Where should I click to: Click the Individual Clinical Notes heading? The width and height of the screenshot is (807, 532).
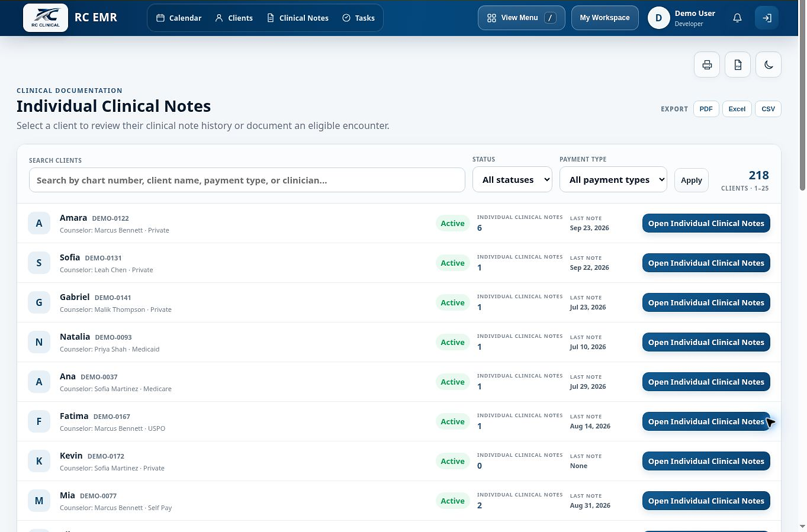(114, 106)
